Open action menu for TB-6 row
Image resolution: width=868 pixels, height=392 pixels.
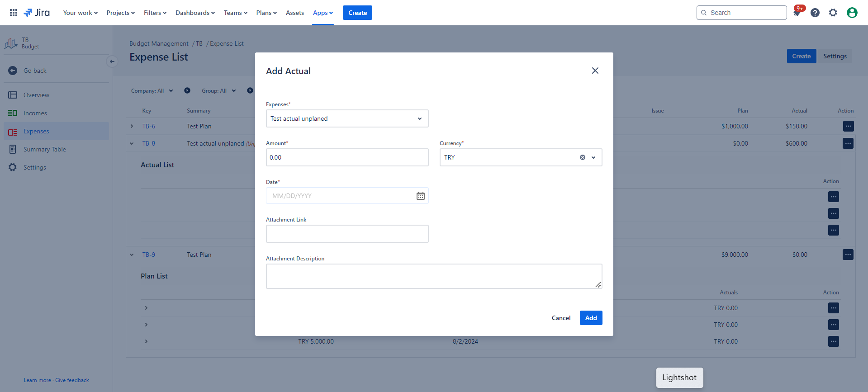coord(848,126)
